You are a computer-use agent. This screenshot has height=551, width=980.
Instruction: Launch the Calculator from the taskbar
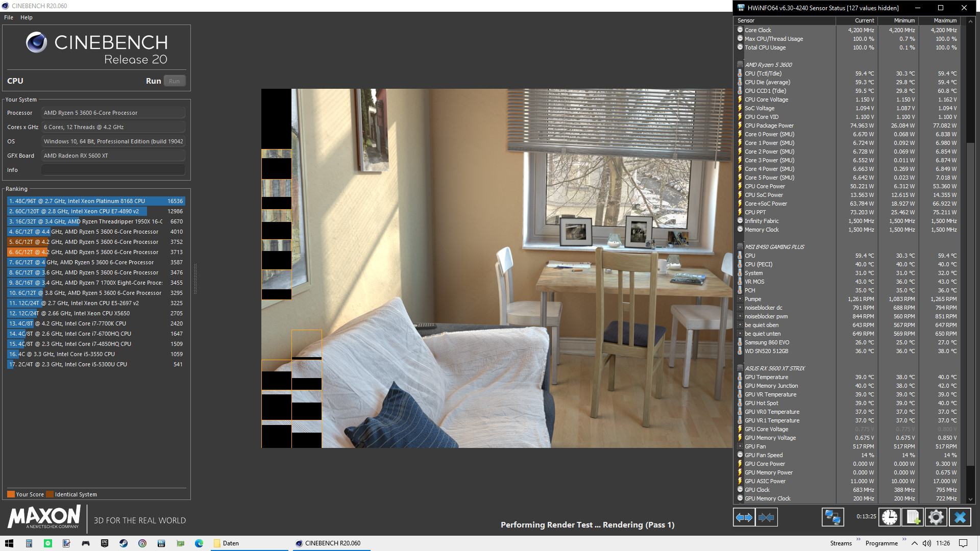click(29, 543)
